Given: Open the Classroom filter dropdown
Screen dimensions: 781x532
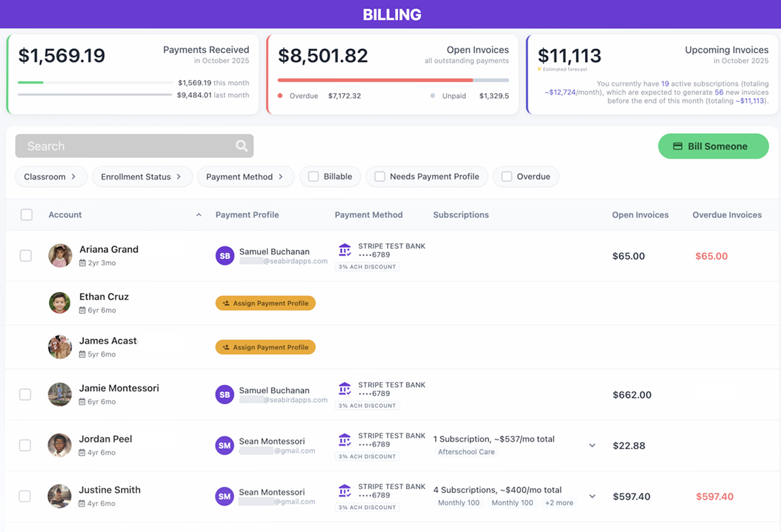Looking at the screenshot, I should pos(51,177).
